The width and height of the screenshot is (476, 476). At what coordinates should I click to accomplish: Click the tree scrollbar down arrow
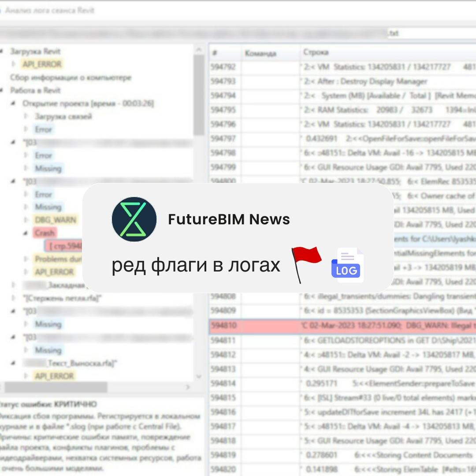[x=199, y=377]
